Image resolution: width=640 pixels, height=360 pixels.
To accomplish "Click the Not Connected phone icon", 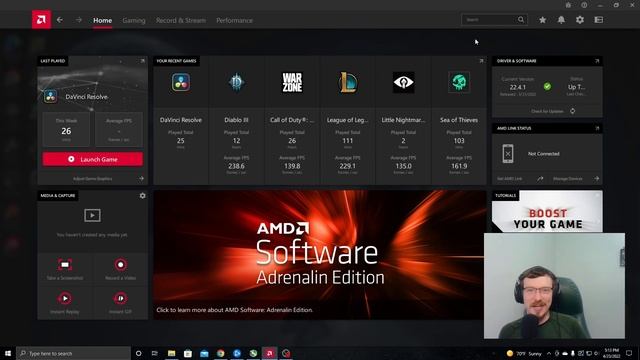I will pos(508,154).
